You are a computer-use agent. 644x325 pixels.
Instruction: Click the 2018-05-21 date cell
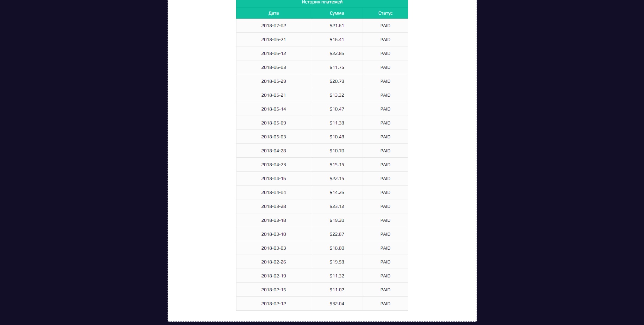tap(273, 95)
